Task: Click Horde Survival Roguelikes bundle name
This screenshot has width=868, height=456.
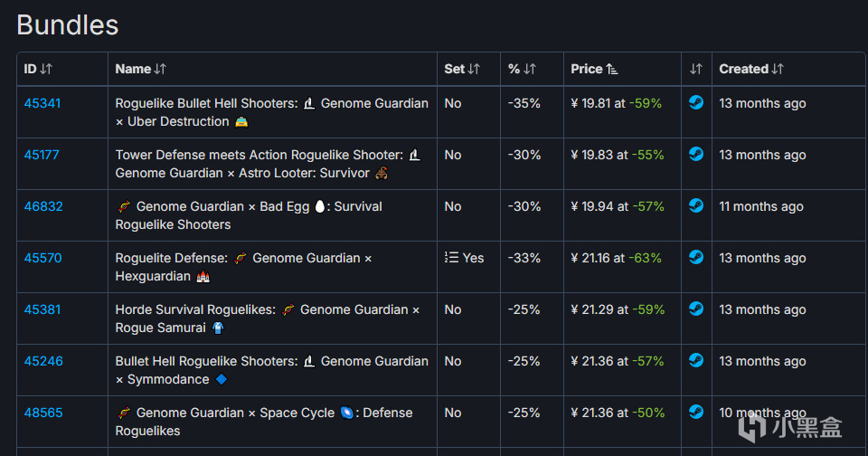Action: click(x=195, y=309)
